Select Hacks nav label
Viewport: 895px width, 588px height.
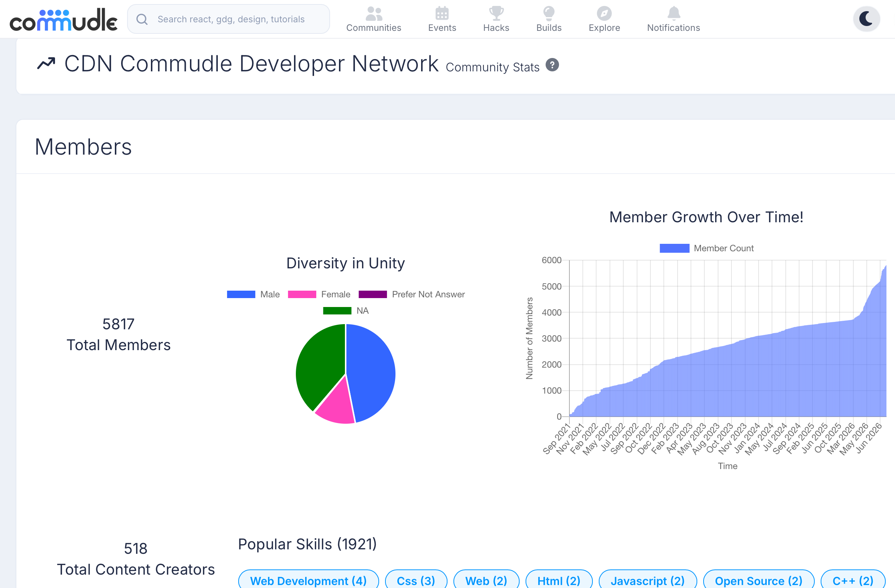[496, 28]
